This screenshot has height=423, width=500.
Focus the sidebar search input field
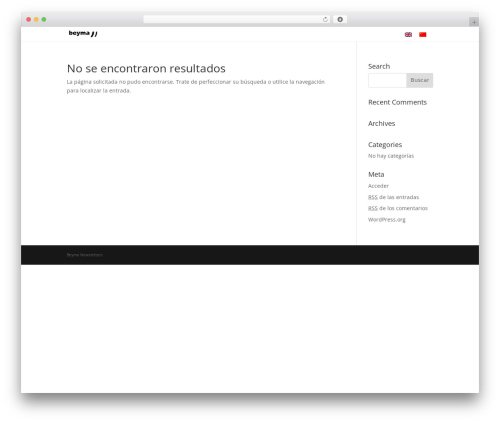tap(387, 80)
